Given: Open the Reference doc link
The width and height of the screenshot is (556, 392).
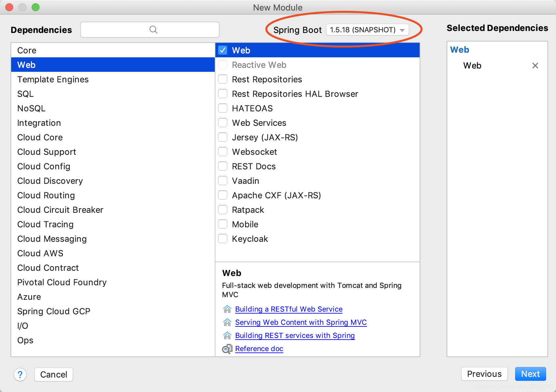Looking at the screenshot, I should 259,349.
